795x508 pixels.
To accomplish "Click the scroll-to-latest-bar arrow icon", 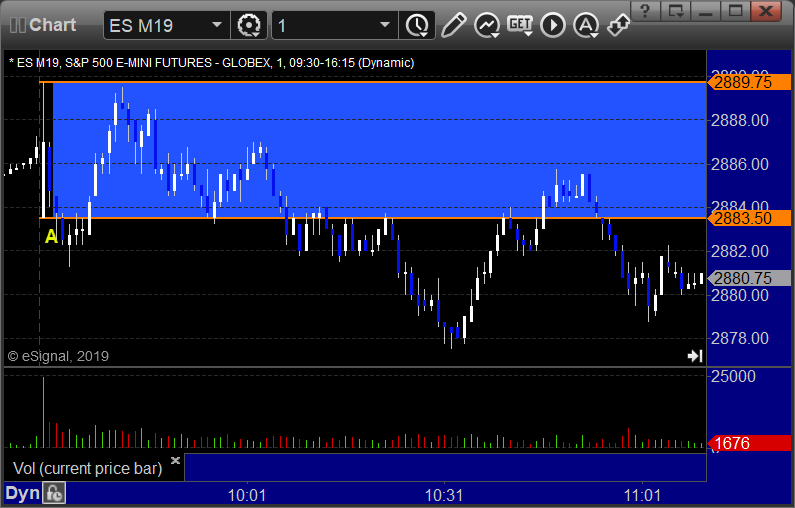I will (x=695, y=356).
